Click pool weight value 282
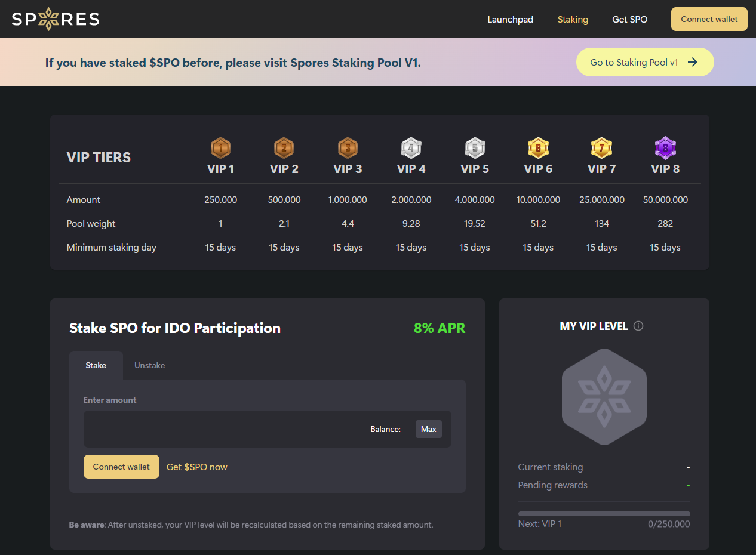The width and height of the screenshot is (756, 555). pos(665,224)
